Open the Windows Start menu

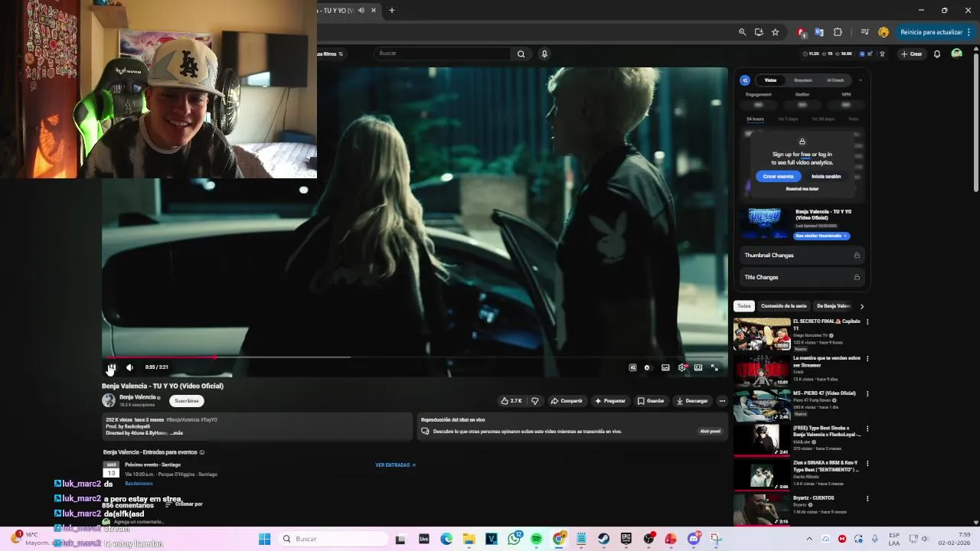point(264,539)
